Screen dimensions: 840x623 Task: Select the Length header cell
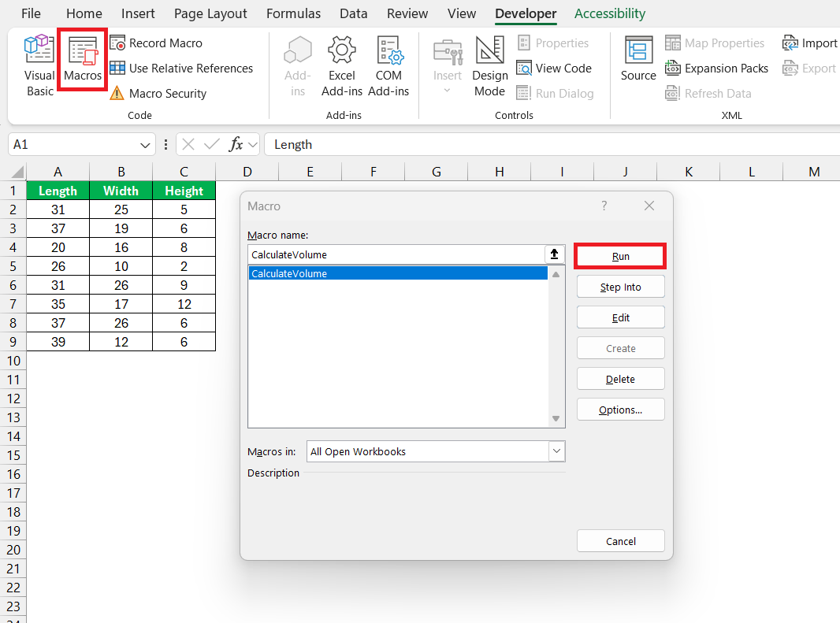pyautogui.click(x=58, y=191)
